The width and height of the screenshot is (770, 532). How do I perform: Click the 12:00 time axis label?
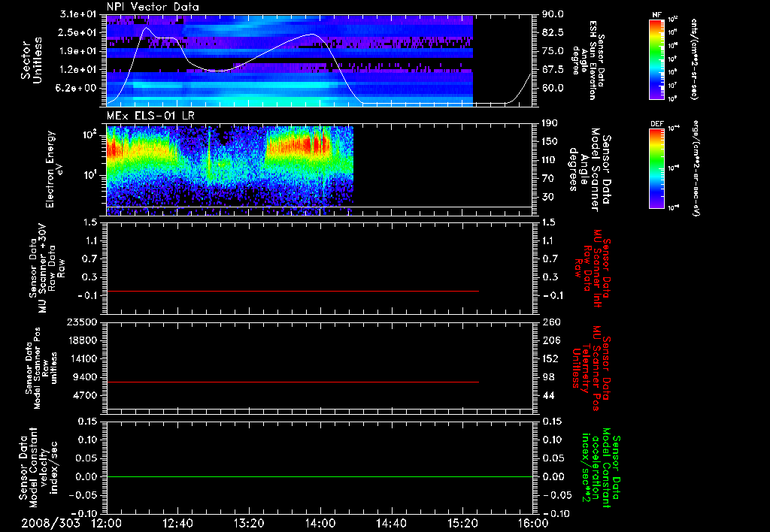(106, 523)
